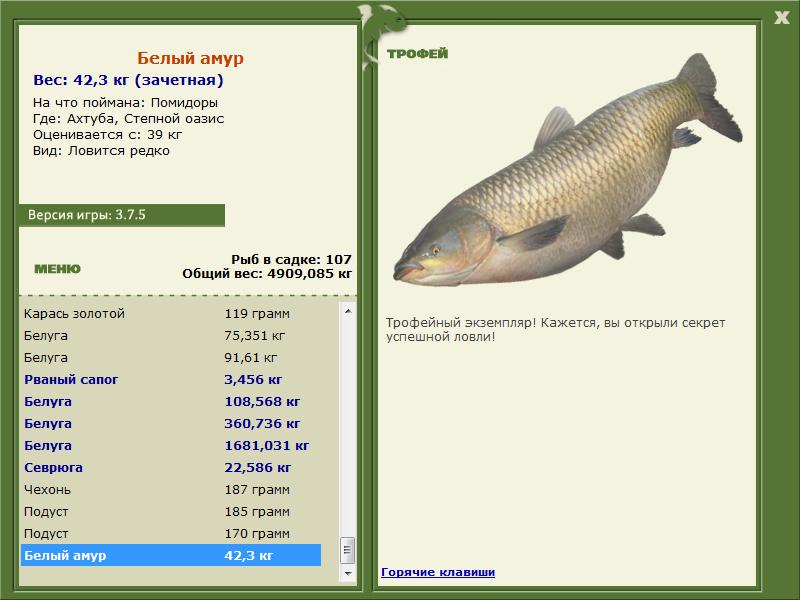Select the Чехонь 187 грамм row
This screenshot has height=600, width=800.
(171, 490)
